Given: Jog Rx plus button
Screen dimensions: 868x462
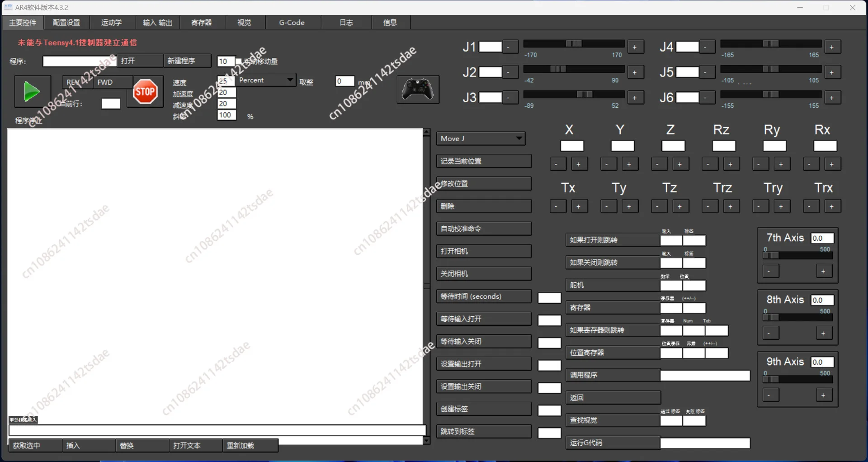Looking at the screenshot, I should tap(832, 164).
